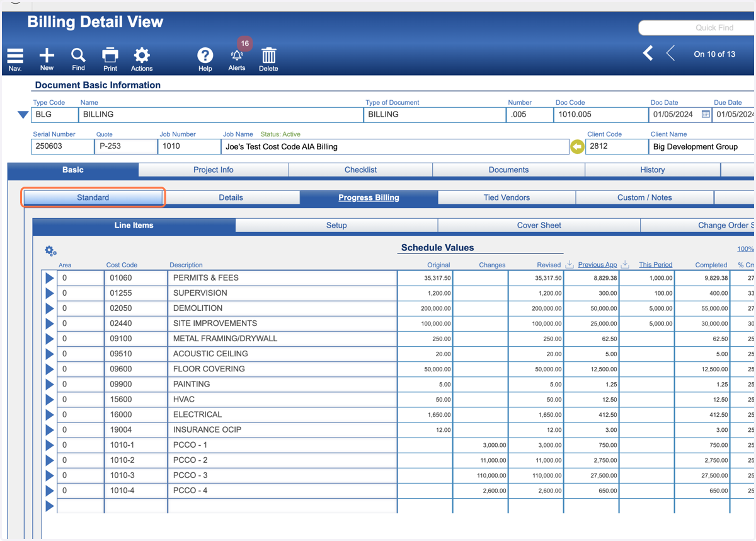Expand the METAL FRAMING/DRYWALL row arrow

coord(50,339)
